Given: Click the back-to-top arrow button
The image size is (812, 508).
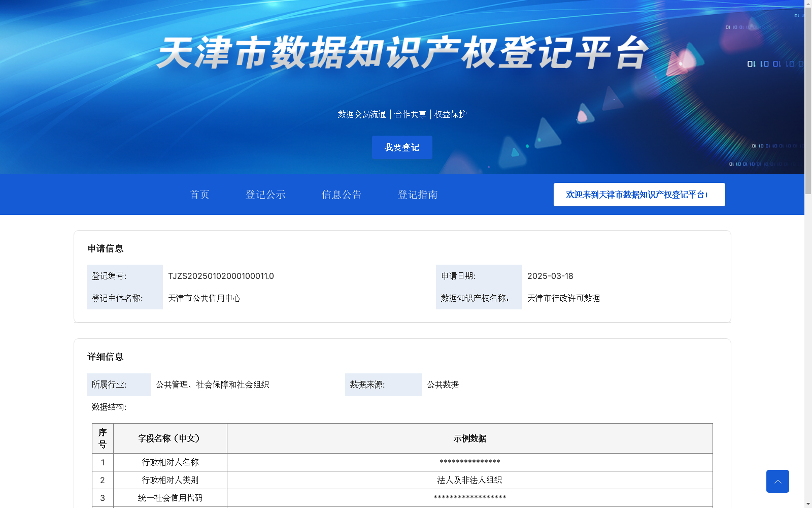Looking at the screenshot, I should tap(777, 481).
